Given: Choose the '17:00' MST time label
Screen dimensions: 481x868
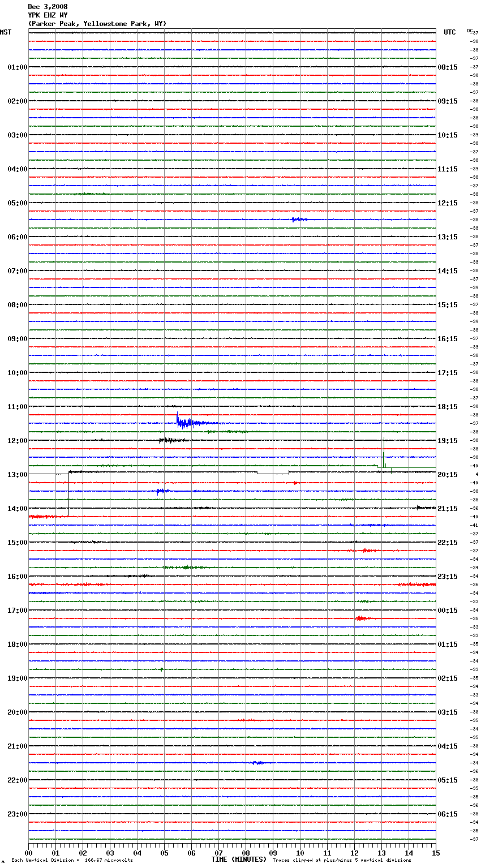Looking at the screenshot, I should click(17, 611).
